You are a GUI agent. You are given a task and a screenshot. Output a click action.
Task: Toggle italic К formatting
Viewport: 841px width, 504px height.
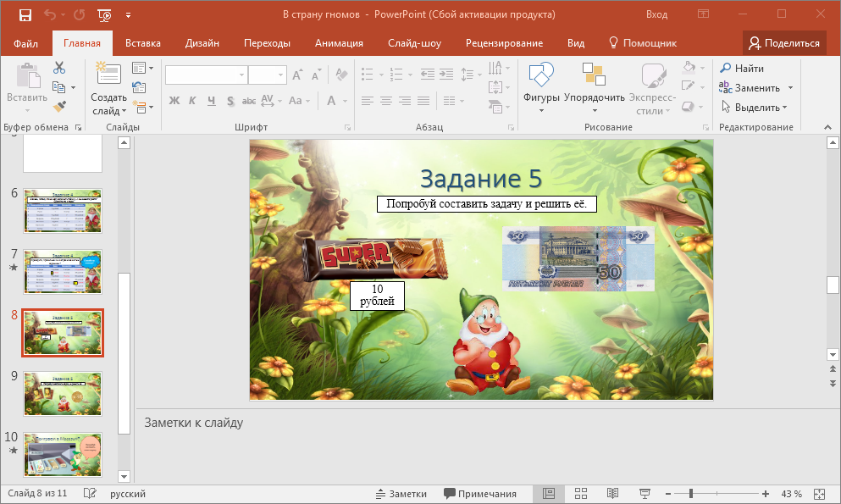click(192, 100)
